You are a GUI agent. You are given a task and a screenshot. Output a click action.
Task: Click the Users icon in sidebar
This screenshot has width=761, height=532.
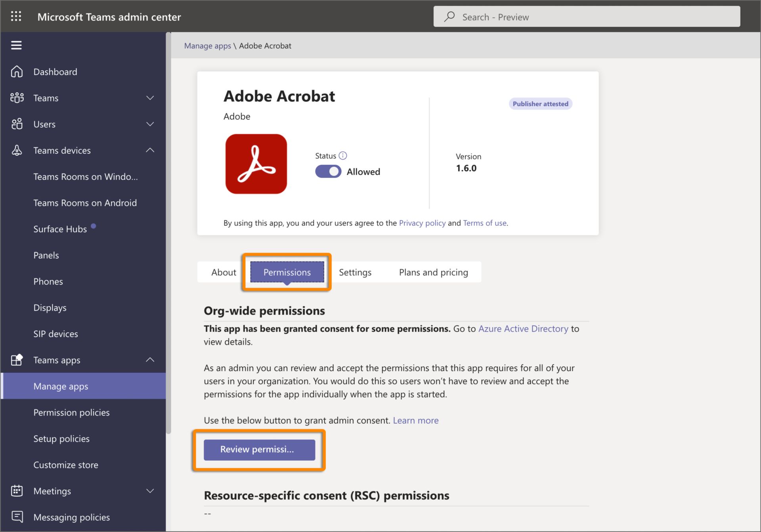pyautogui.click(x=17, y=124)
